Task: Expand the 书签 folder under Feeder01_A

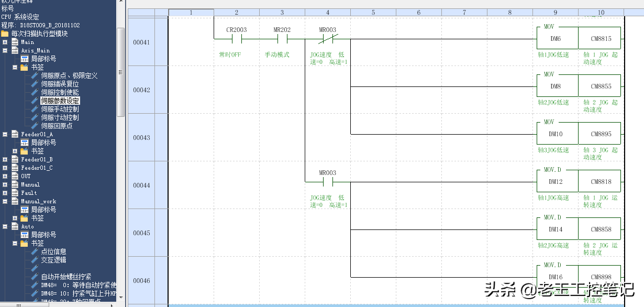Action: 14,151
